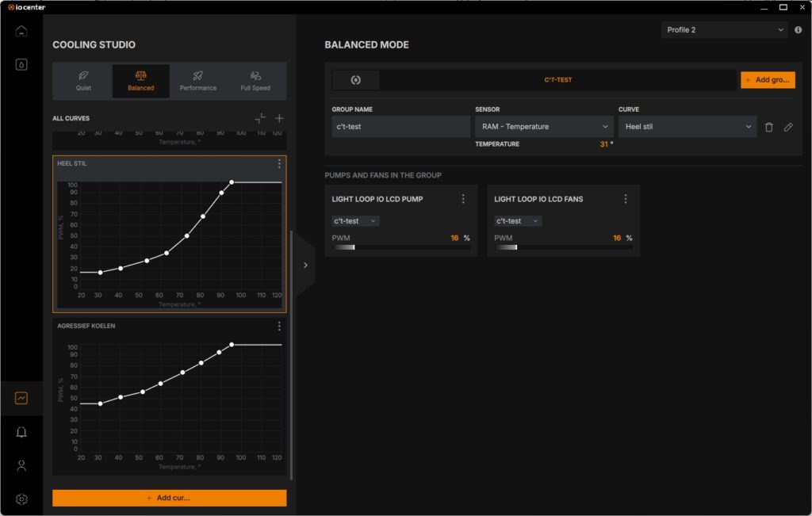Edit curve using pencil icon

click(788, 127)
